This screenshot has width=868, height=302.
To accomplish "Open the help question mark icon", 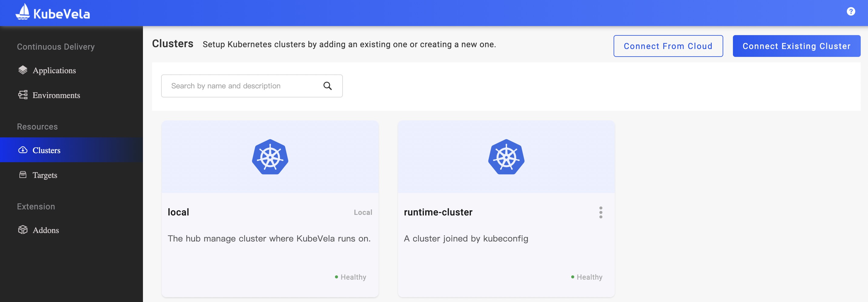I will tap(850, 12).
